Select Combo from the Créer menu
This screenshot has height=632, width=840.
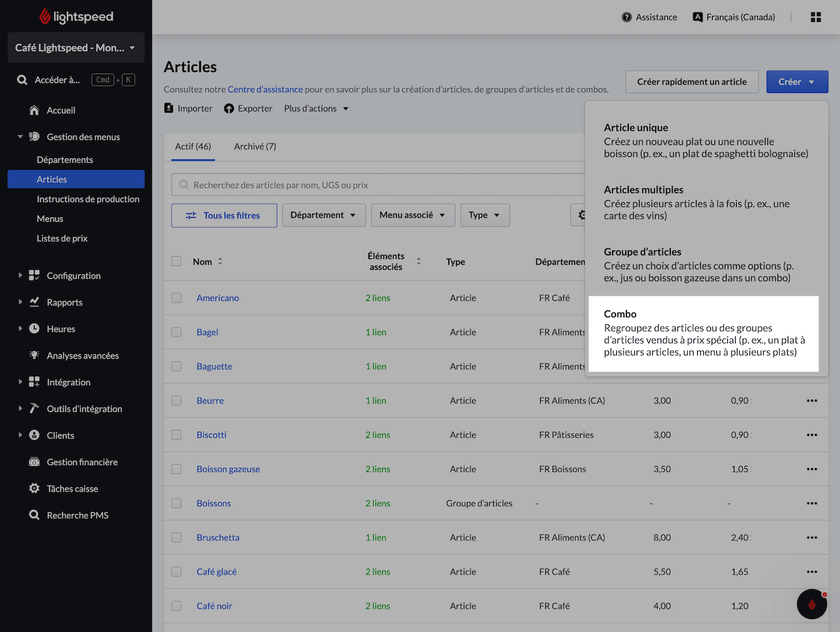[704, 334]
